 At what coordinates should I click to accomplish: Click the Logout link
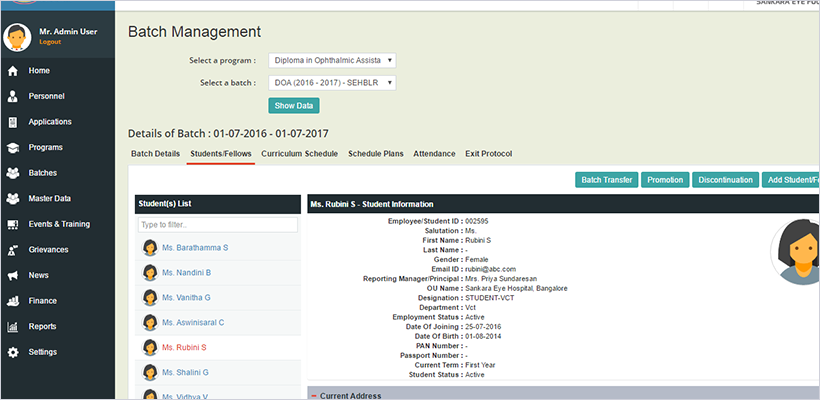click(50, 42)
